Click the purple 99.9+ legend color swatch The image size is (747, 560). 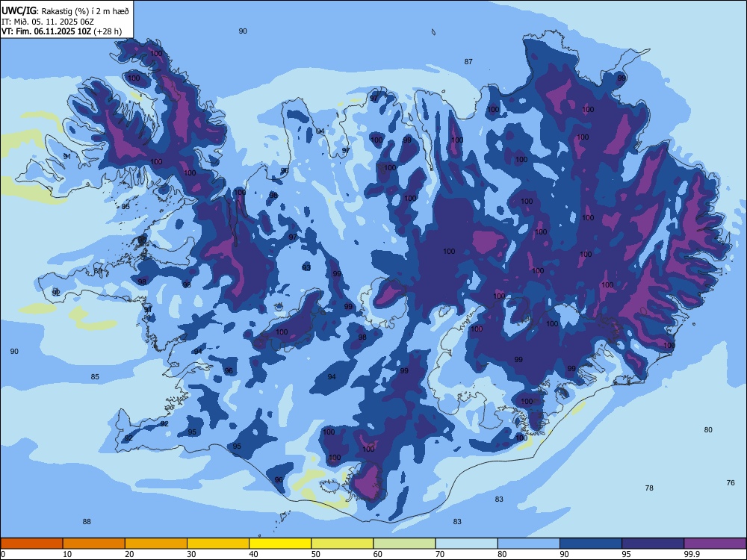pyautogui.click(x=715, y=544)
